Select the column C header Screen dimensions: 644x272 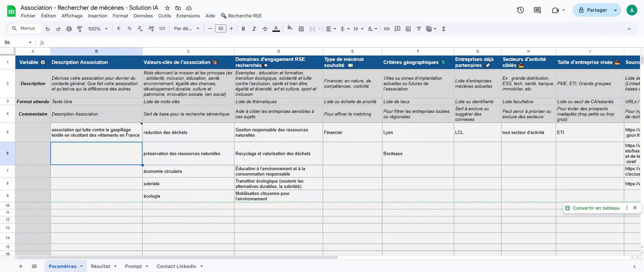pos(188,51)
